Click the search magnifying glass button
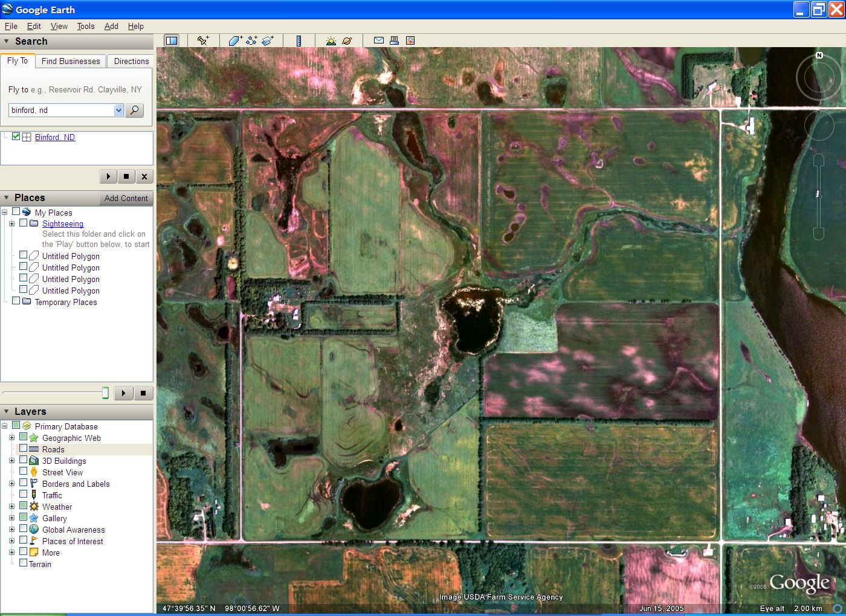Image resolution: width=846 pixels, height=616 pixels. pos(134,110)
